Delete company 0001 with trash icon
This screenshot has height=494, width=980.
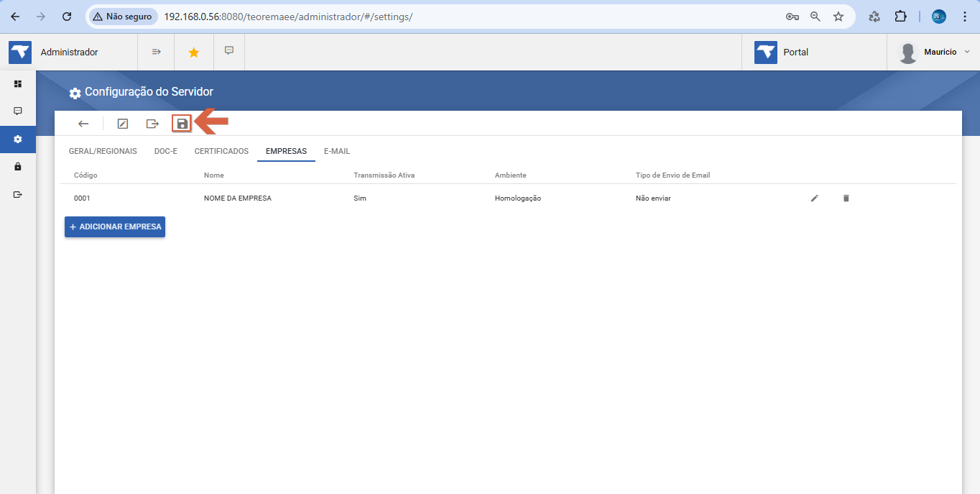pyautogui.click(x=846, y=198)
